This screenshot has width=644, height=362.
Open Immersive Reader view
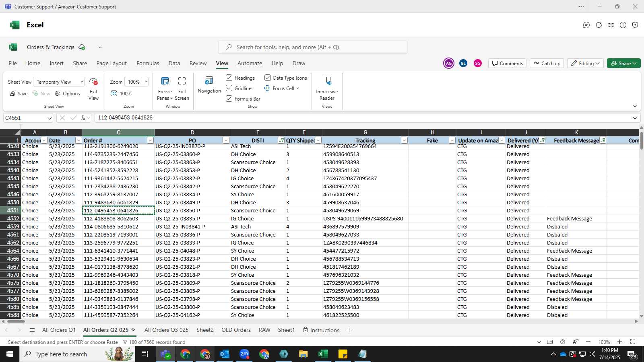click(x=327, y=81)
